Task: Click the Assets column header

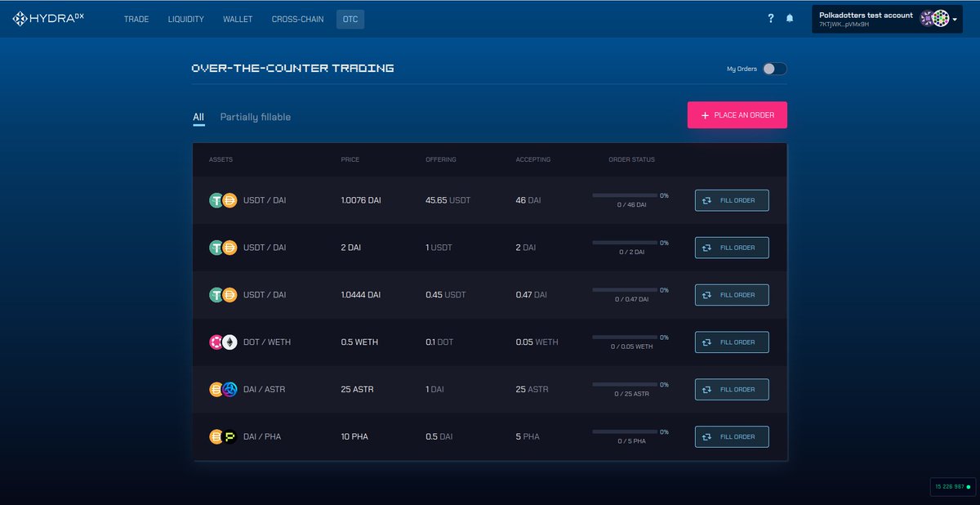Action: (220, 159)
